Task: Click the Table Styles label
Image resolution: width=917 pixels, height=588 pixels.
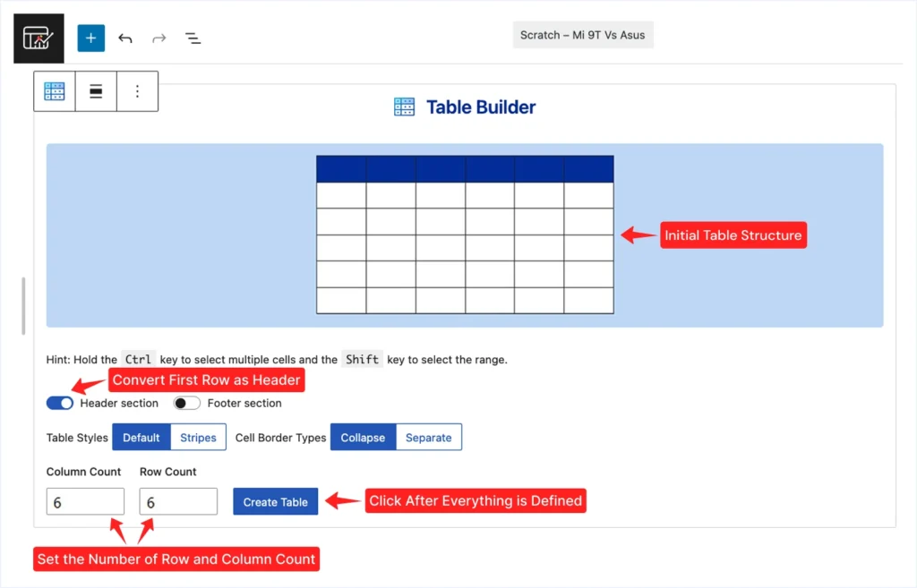Action: [77, 438]
